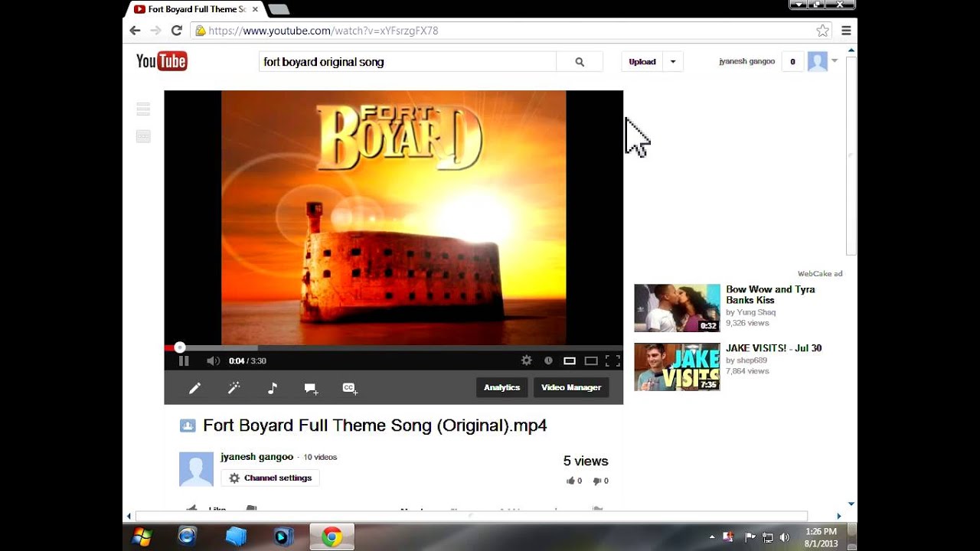Click the '10 videos' link
The image size is (980, 551).
[320, 458]
